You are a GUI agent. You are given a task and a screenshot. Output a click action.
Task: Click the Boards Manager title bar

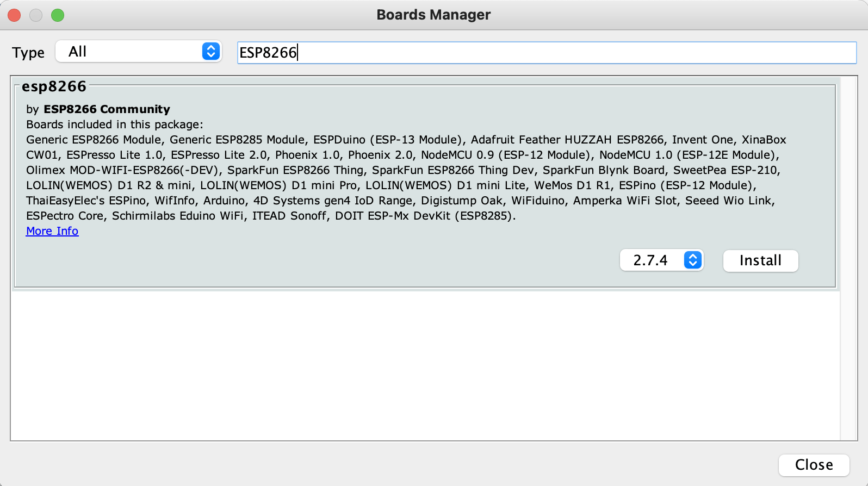click(x=433, y=15)
